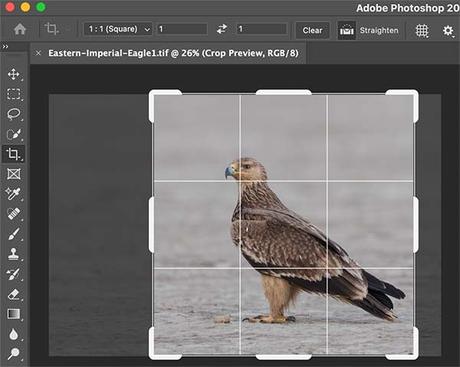Select the Gradient tool
460x367 pixels.
[13, 314]
